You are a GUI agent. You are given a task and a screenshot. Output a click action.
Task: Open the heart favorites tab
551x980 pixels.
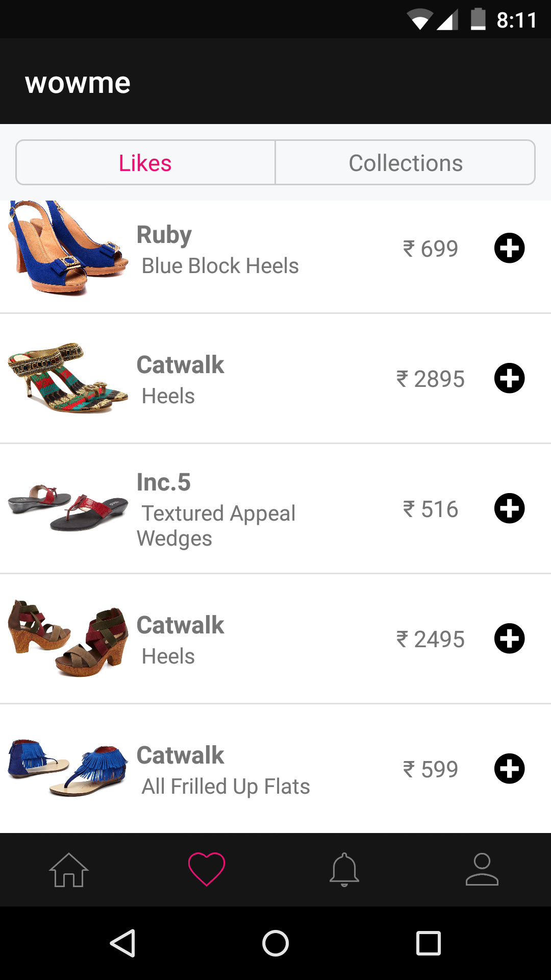[x=207, y=870]
